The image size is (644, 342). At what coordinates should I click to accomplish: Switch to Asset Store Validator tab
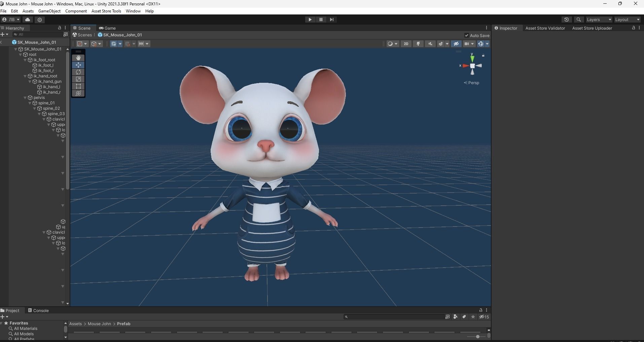pos(545,28)
